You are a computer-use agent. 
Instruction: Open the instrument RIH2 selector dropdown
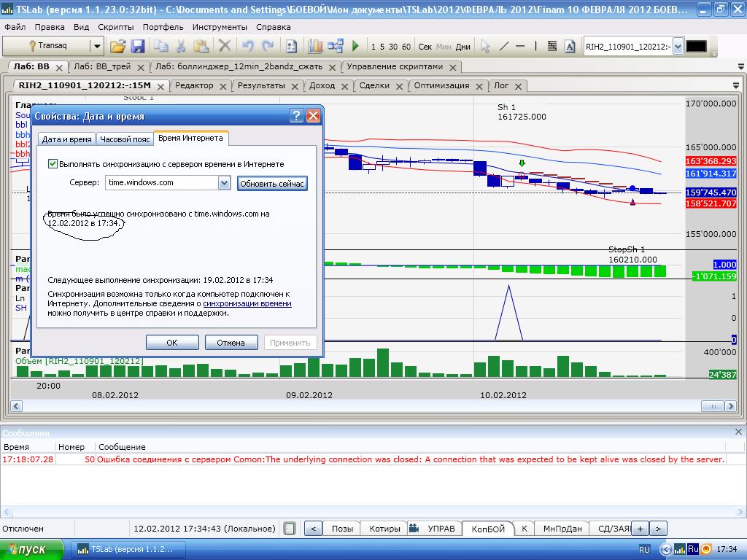point(678,46)
